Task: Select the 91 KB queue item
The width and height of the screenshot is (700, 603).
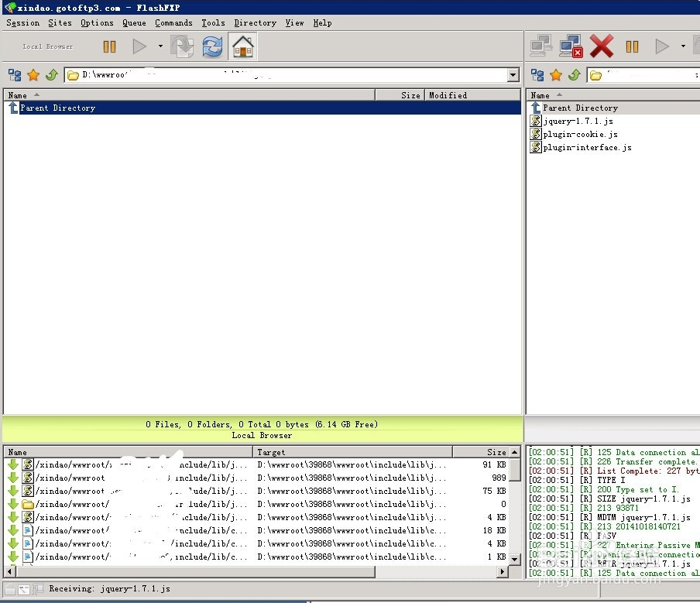Action: click(257, 464)
